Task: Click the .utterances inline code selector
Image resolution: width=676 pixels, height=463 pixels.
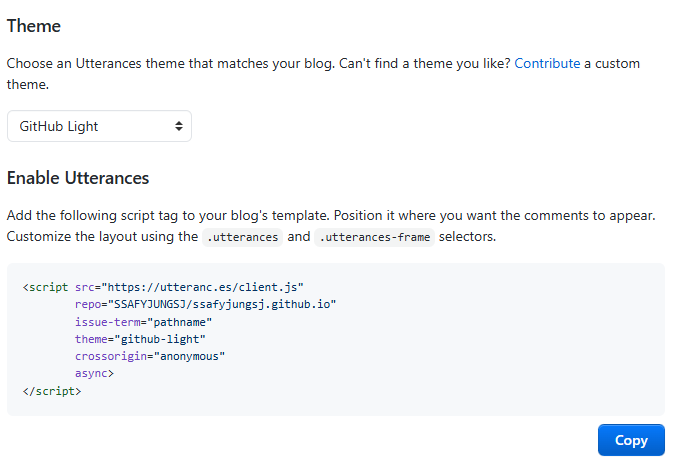Action: coord(243,237)
